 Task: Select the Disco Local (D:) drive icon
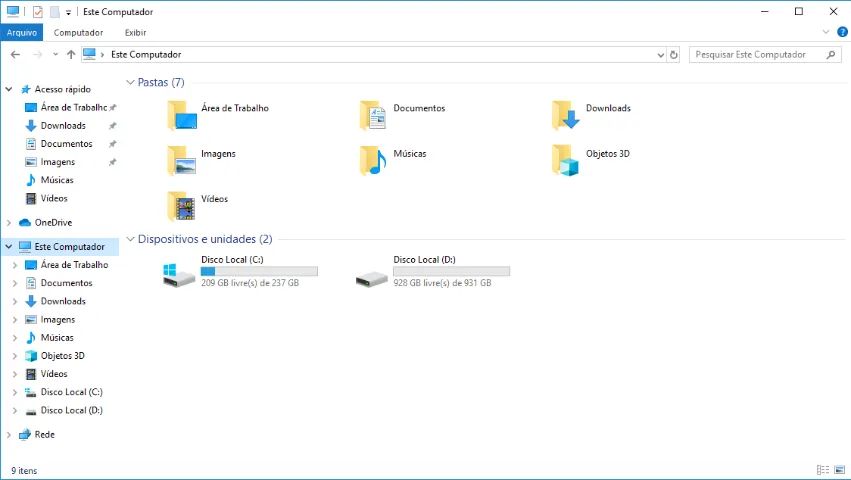(x=372, y=275)
